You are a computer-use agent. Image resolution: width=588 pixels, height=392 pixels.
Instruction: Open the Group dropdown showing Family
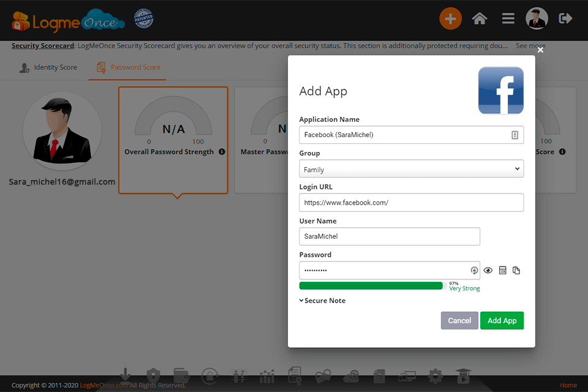point(411,169)
